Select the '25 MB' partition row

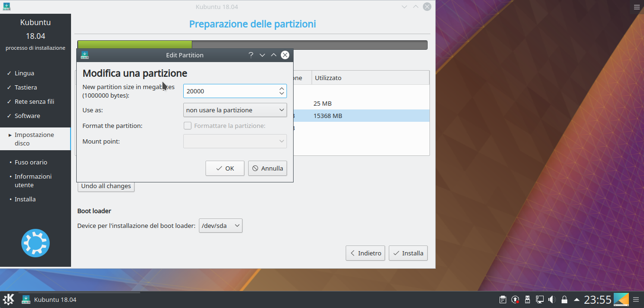[x=361, y=103]
